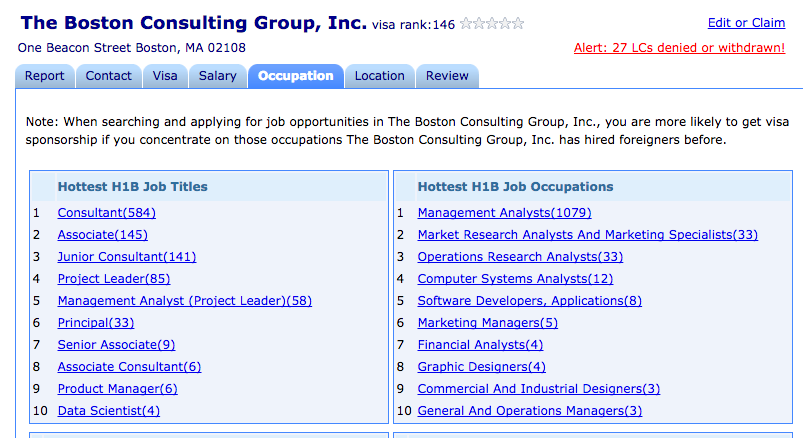The width and height of the screenshot is (803, 438).
Task: Open the Report tab
Action: click(45, 76)
